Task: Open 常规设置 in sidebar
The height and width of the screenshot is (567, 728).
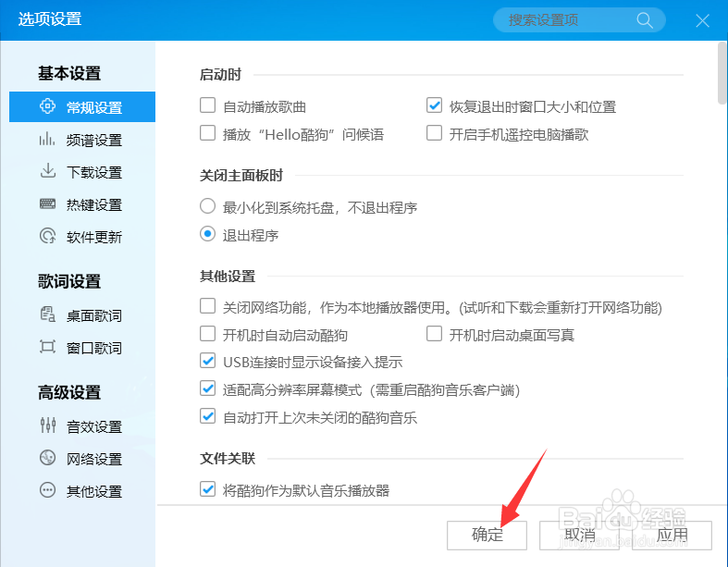Action: click(82, 106)
